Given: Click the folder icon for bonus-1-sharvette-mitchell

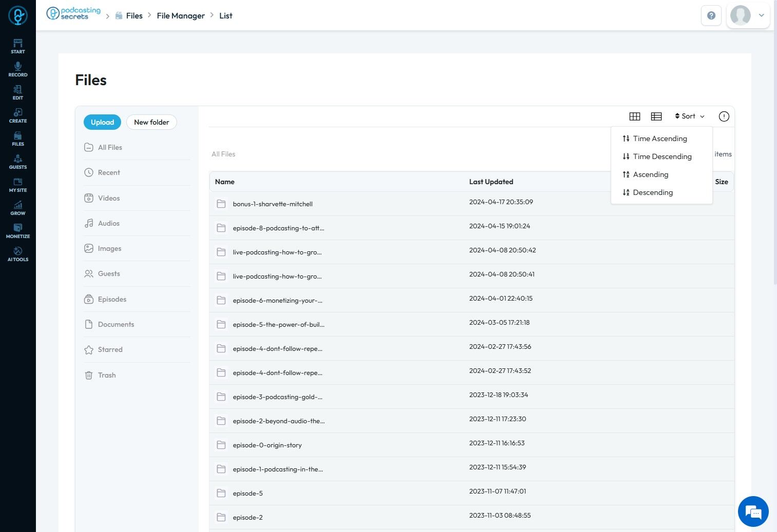Looking at the screenshot, I should coord(221,204).
